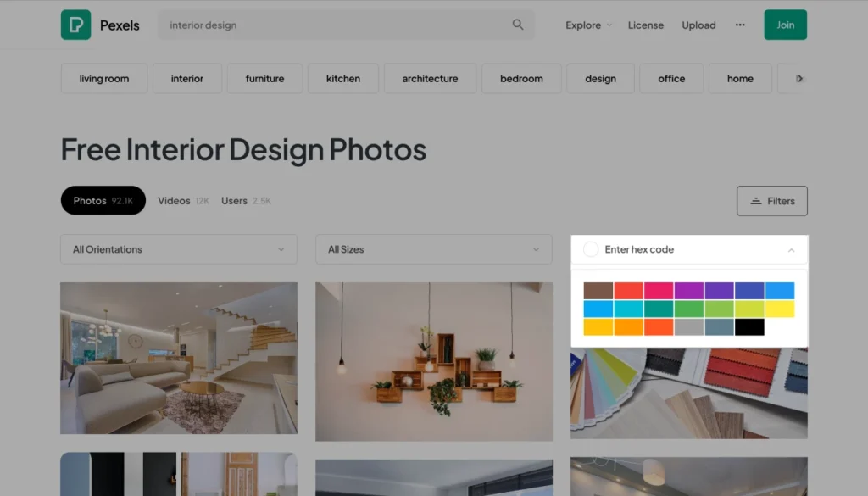The height and width of the screenshot is (496, 868).
Task: Click the Join button
Action: pos(785,25)
